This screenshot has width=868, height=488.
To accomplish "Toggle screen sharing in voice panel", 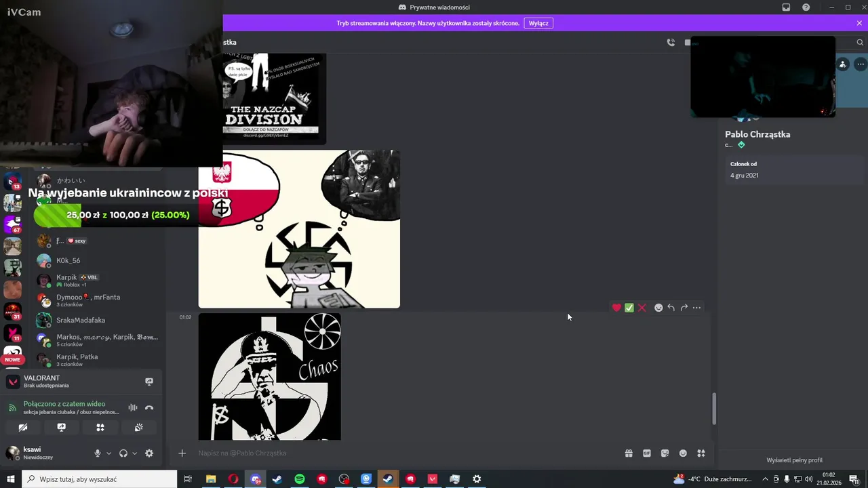I will pyautogui.click(x=62, y=428).
